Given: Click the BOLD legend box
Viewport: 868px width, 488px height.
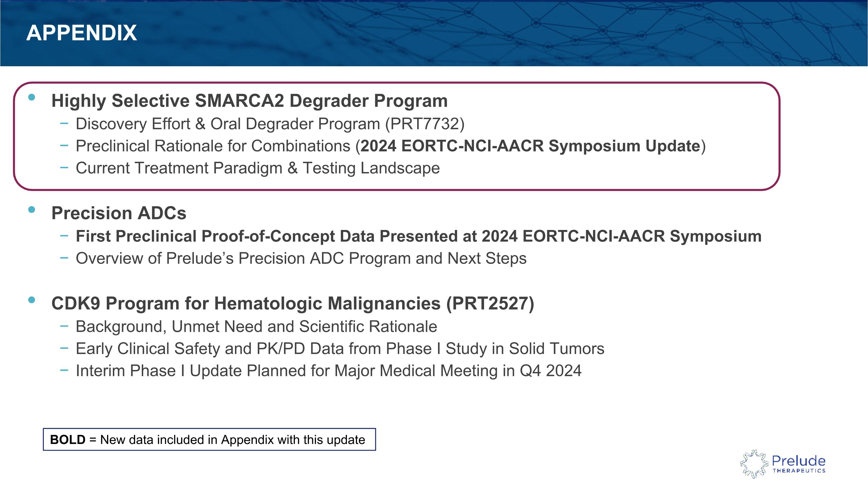Looking at the screenshot, I should [209, 439].
